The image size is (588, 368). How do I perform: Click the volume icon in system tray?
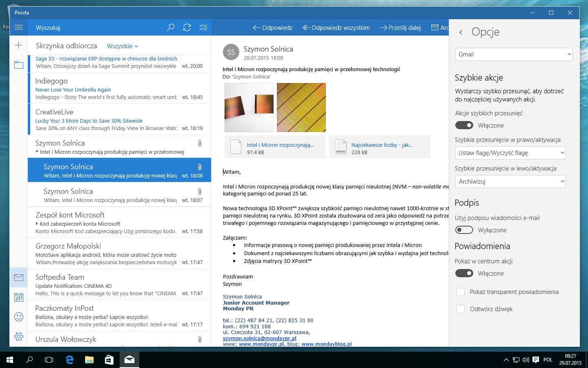[526, 360]
